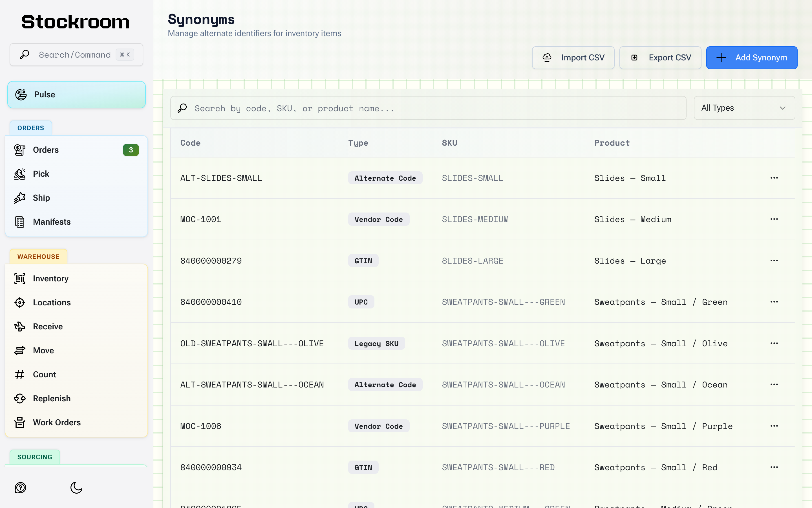812x508 pixels.
Task: Open row actions menu for 840000000279
Action: coord(774,260)
